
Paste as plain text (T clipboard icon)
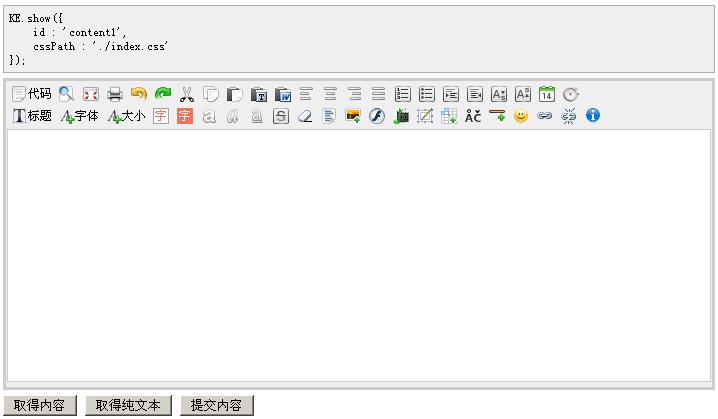coord(259,94)
